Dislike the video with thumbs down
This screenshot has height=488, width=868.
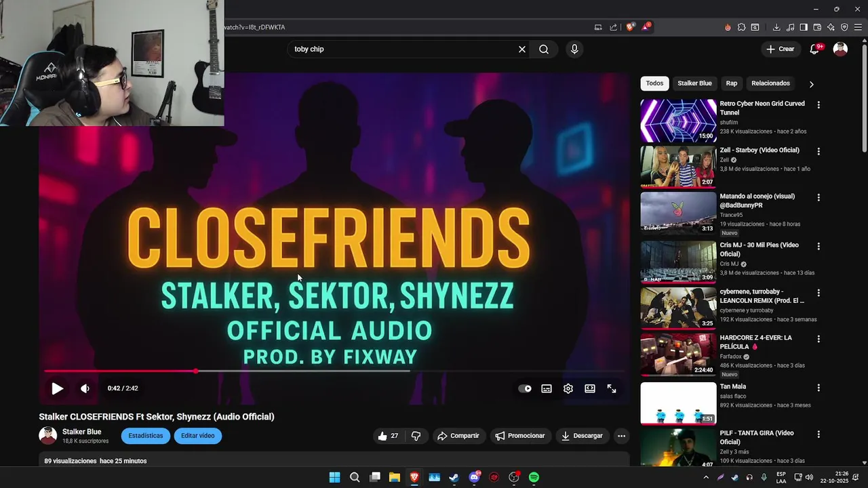(x=416, y=436)
